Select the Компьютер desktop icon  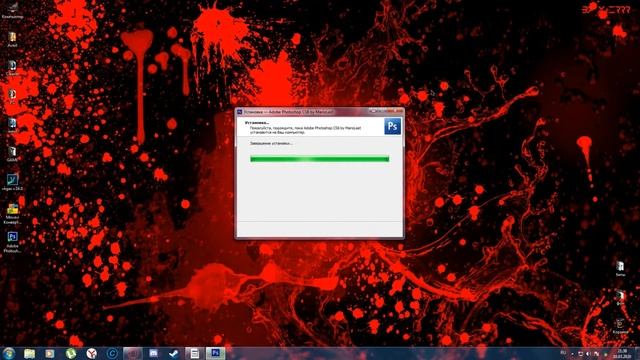pyautogui.click(x=12, y=11)
